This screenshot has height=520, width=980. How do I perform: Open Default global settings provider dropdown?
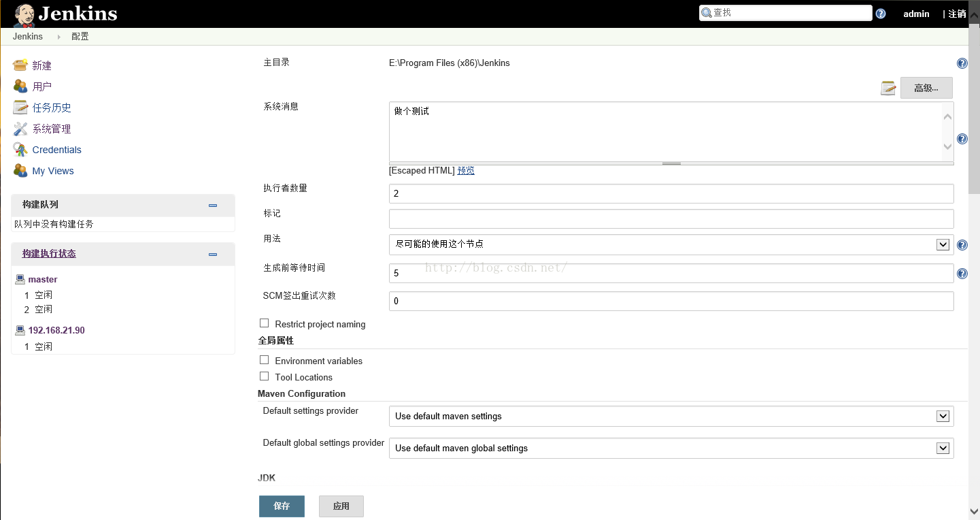[x=671, y=448]
